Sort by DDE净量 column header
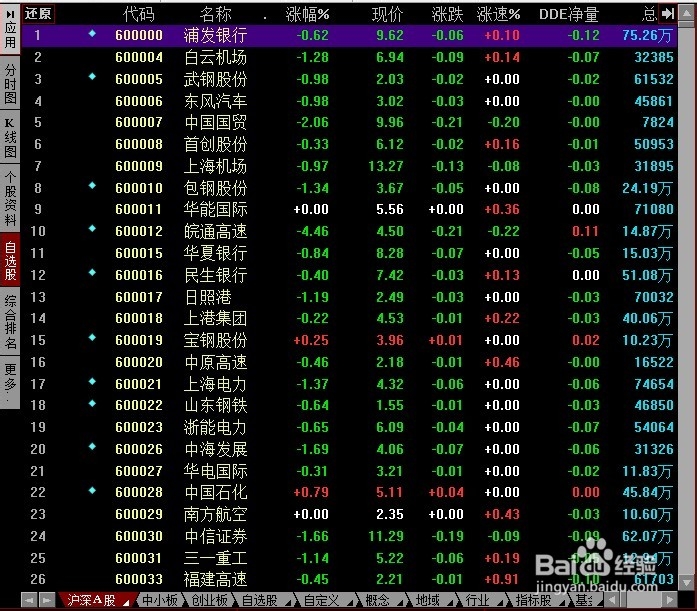Screen dimensions: 697x611 click(x=569, y=15)
